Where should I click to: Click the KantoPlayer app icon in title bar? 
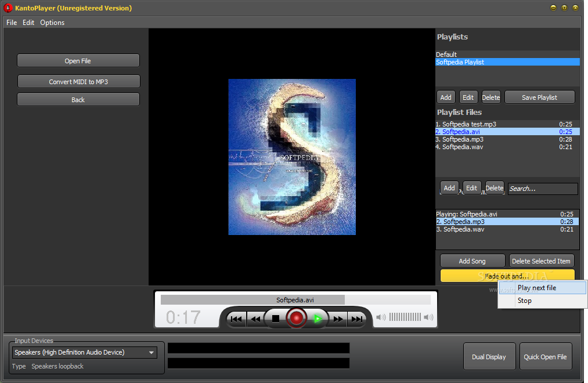point(8,8)
